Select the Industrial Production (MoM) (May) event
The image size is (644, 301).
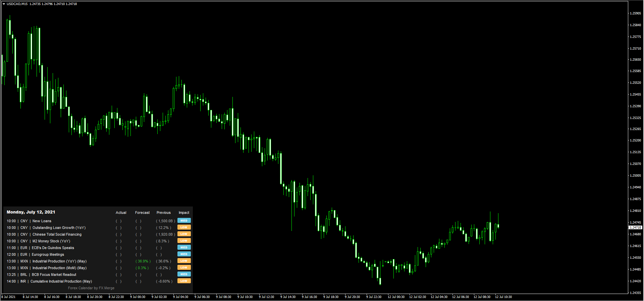pyautogui.click(x=59, y=268)
